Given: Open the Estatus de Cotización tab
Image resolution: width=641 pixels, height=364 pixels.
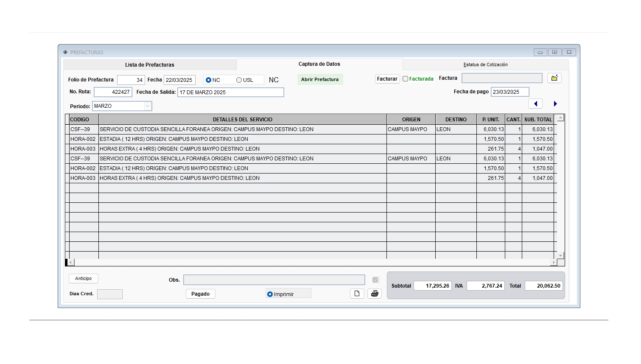Looking at the screenshot, I should pos(485,65).
